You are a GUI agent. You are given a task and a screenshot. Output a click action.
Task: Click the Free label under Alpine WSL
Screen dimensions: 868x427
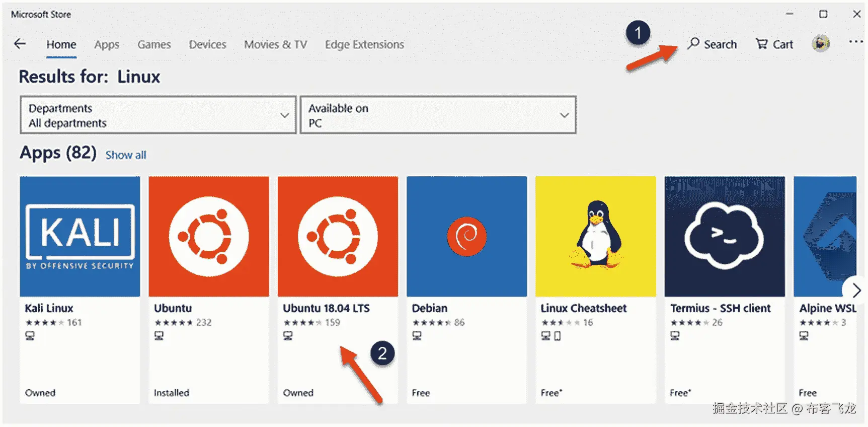(x=808, y=393)
